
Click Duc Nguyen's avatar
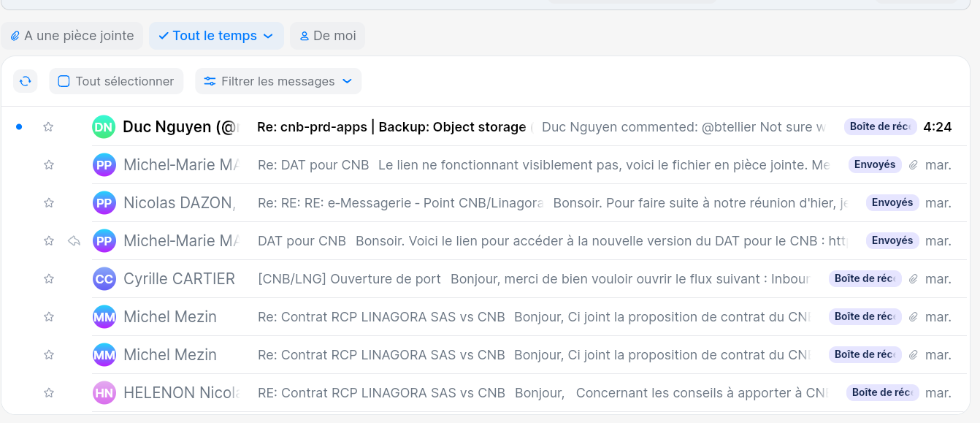click(x=103, y=126)
